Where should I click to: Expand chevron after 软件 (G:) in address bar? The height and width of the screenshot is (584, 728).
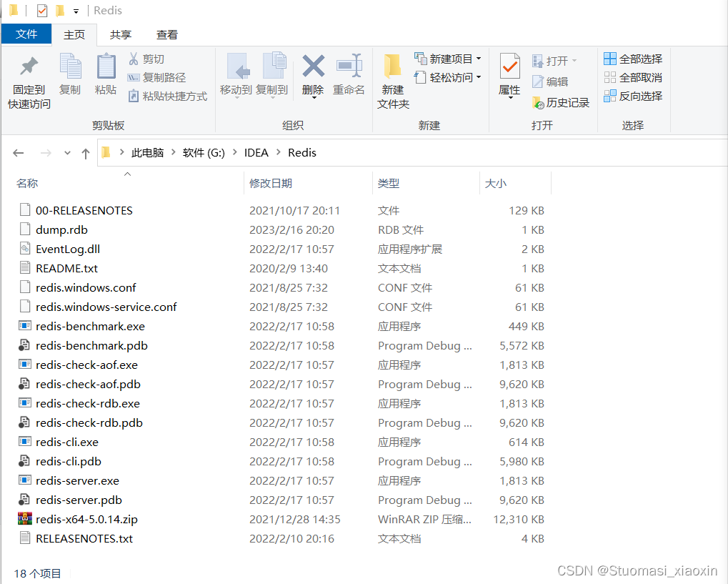coord(235,152)
